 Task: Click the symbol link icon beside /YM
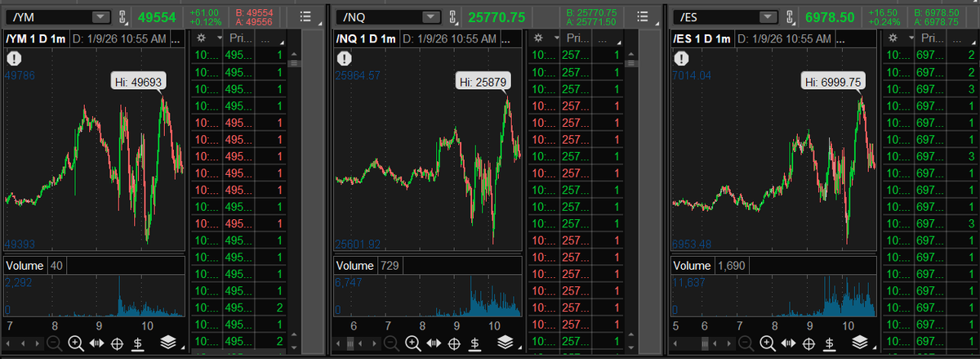click(122, 17)
